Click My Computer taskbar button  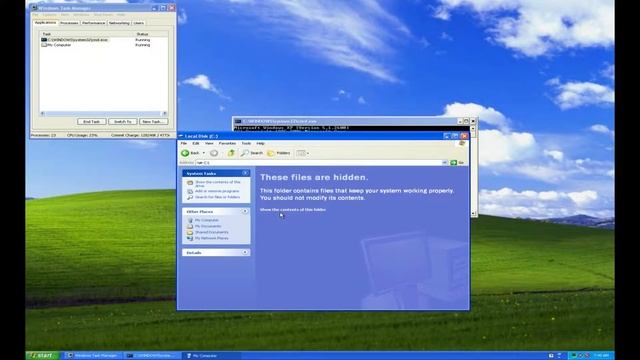click(x=211, y=356)
